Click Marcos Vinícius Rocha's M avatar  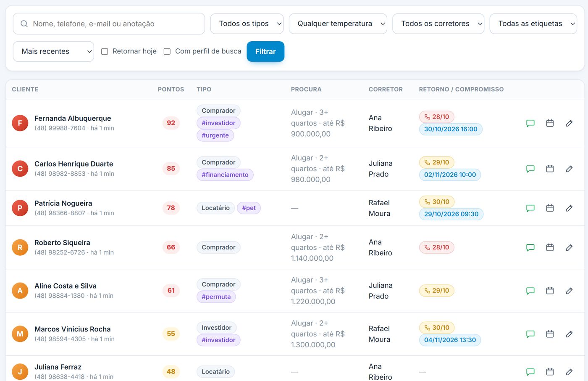tap(20, 334)
